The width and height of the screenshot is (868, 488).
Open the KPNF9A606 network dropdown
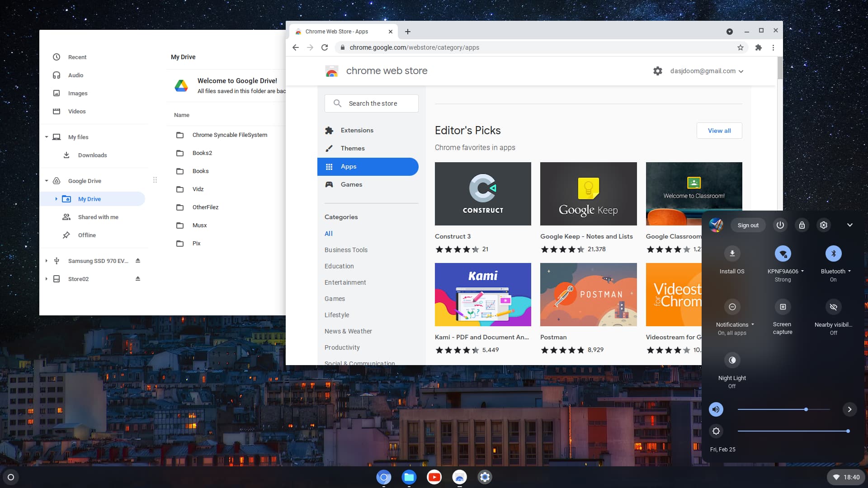[786, 272]
